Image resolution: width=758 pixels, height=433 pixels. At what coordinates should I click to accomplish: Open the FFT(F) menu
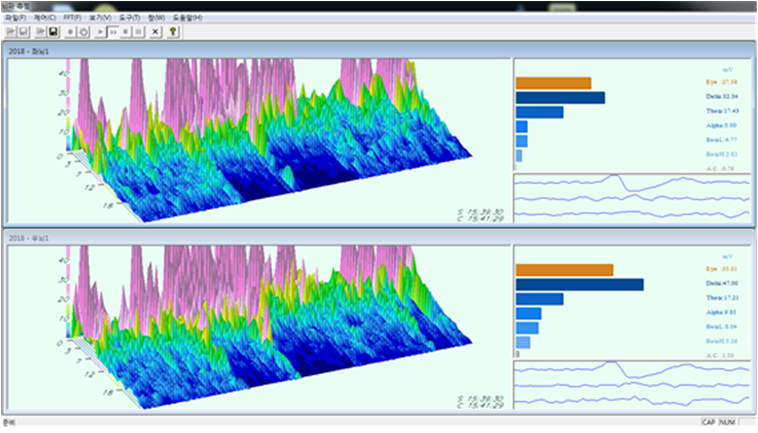pos(72,18)
